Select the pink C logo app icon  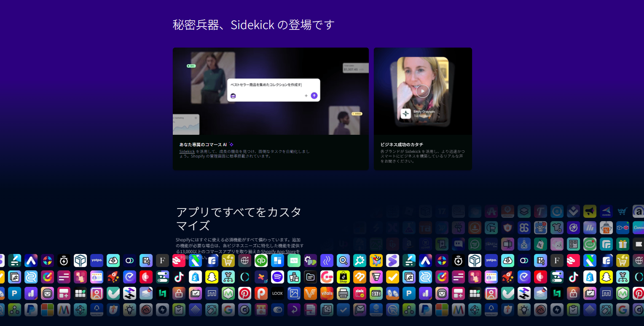(x=327, y=277)
